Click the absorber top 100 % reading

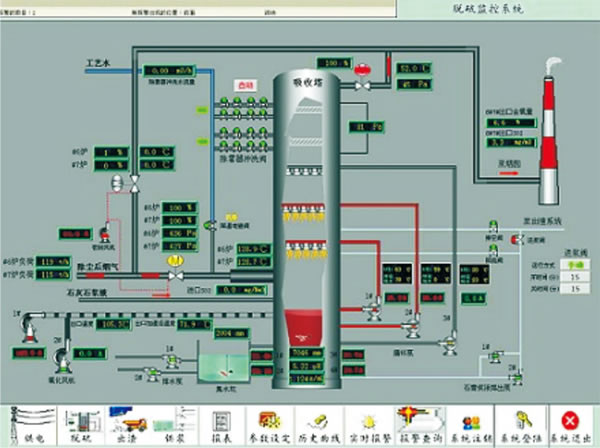pyautogui.click(x=334, y=63)
